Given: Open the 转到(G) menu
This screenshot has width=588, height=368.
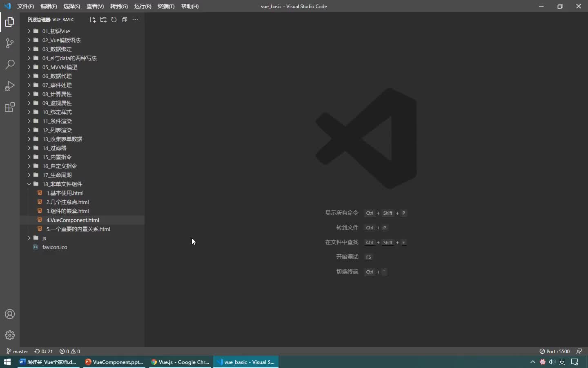Looking at the screenshot, I should coord(119,6).
